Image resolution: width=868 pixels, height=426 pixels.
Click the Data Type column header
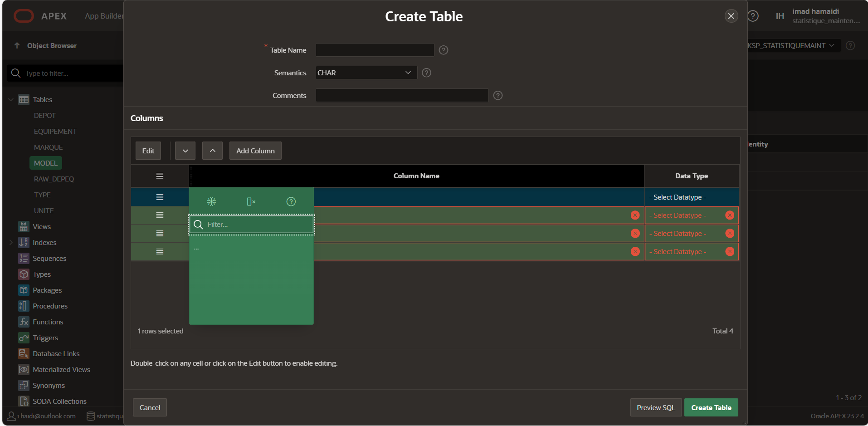point(691,176)
